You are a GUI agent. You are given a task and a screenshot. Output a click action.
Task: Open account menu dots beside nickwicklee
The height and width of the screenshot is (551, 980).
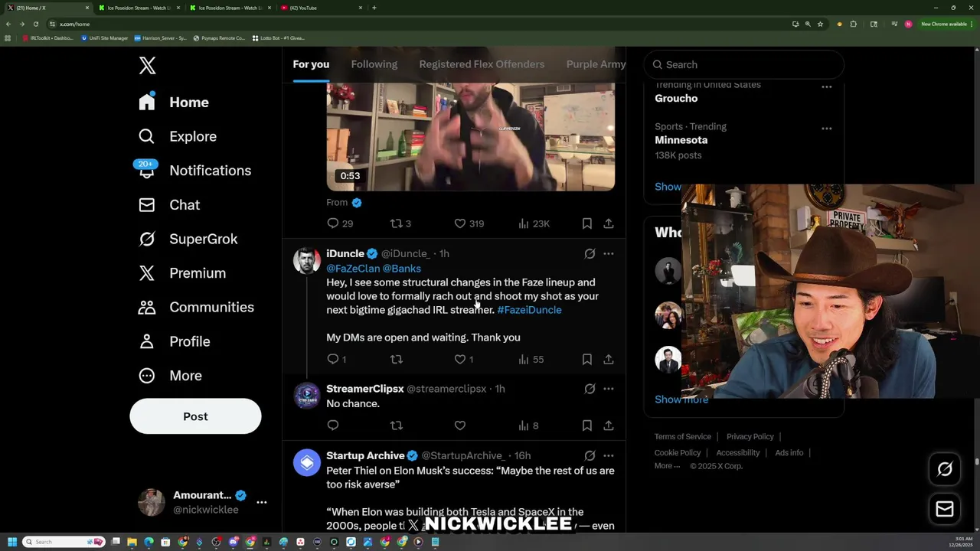262,502
